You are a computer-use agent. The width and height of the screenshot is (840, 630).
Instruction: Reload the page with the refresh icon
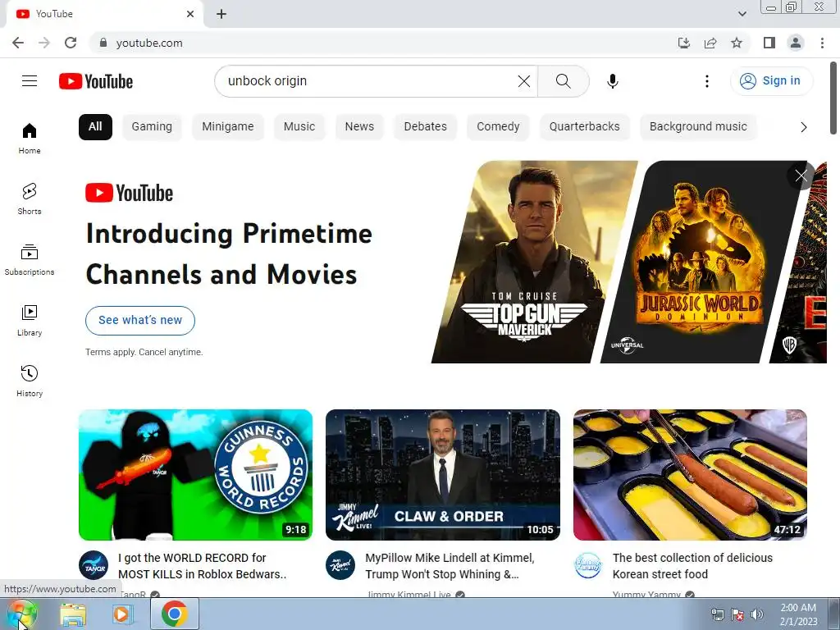71,43
